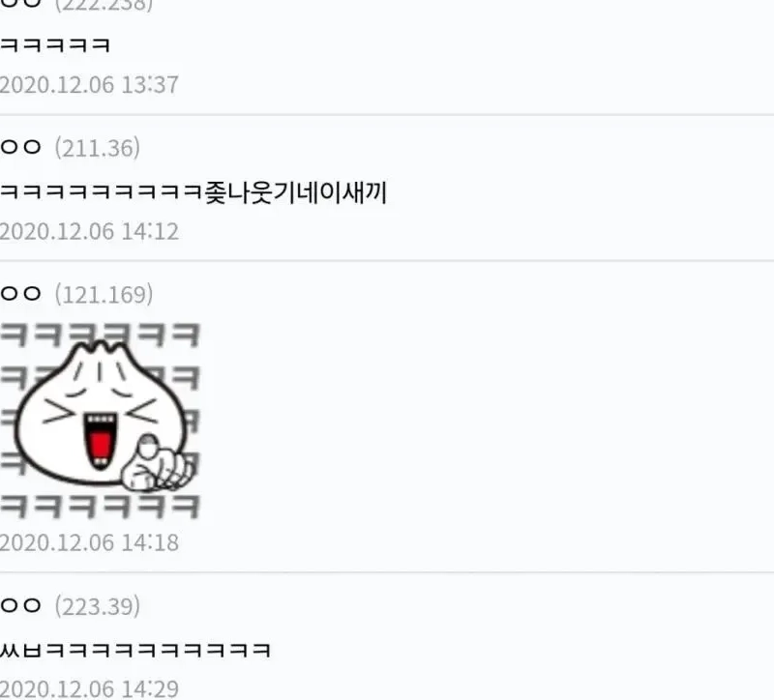This screenshot has width=774, height=700.
Task: Select the short ㅋㅋㅋㅋㅋ comment text
Action: (x=55, y=44)
